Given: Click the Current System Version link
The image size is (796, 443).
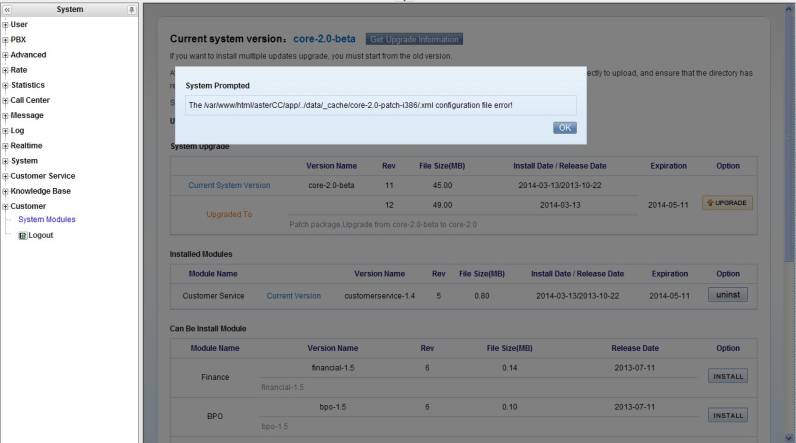Looking at the screenshot, I should (x=229, y=185).
